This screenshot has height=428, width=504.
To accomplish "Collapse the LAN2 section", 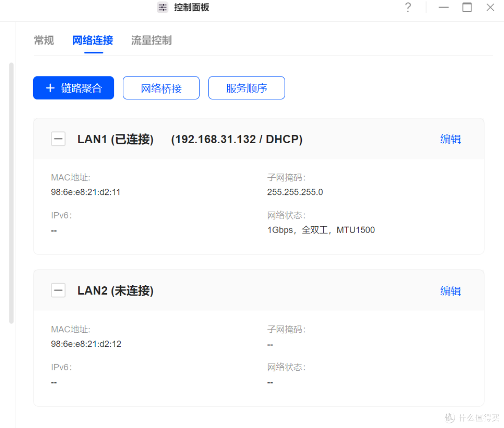I will 58,290.
